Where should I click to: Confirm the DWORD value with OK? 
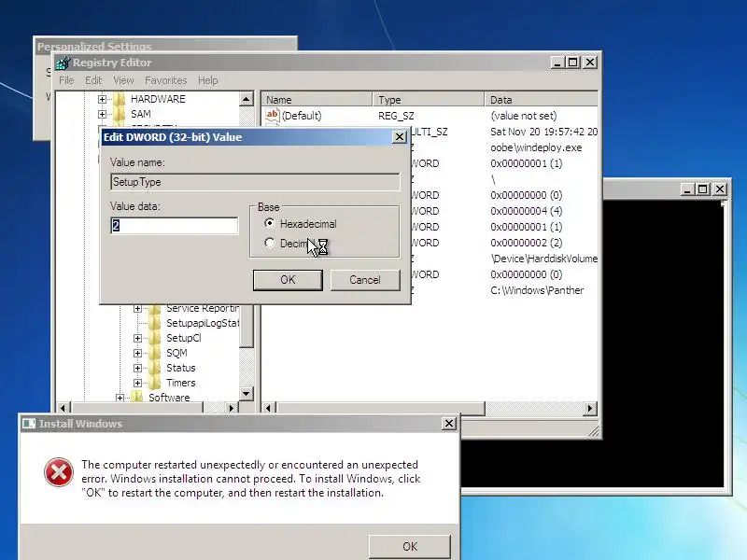click(x=288, y=279)
